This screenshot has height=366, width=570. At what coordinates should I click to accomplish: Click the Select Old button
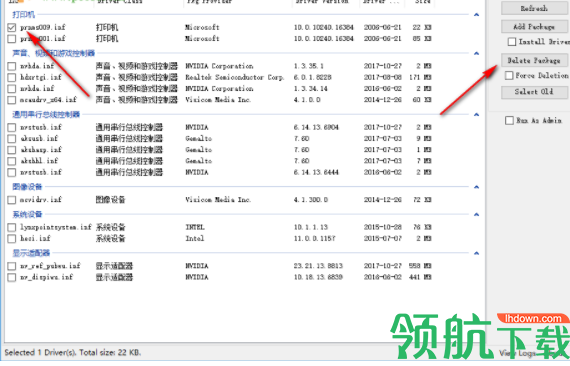534,92
